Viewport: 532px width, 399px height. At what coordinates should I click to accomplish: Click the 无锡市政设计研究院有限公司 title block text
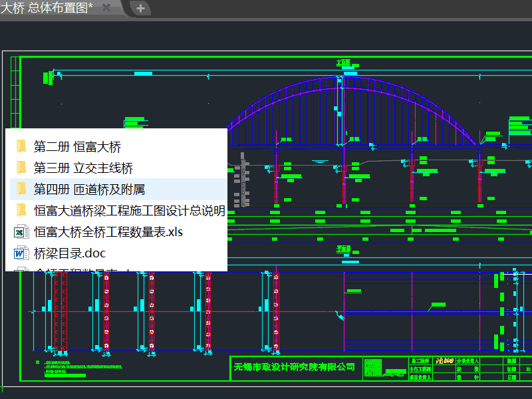click(x=295, y=367)
